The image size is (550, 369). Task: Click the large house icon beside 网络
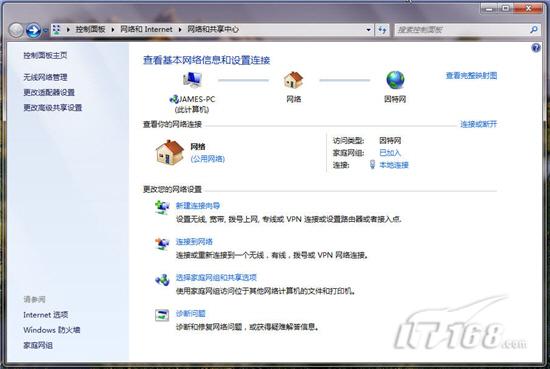click(x=170, y=153)
